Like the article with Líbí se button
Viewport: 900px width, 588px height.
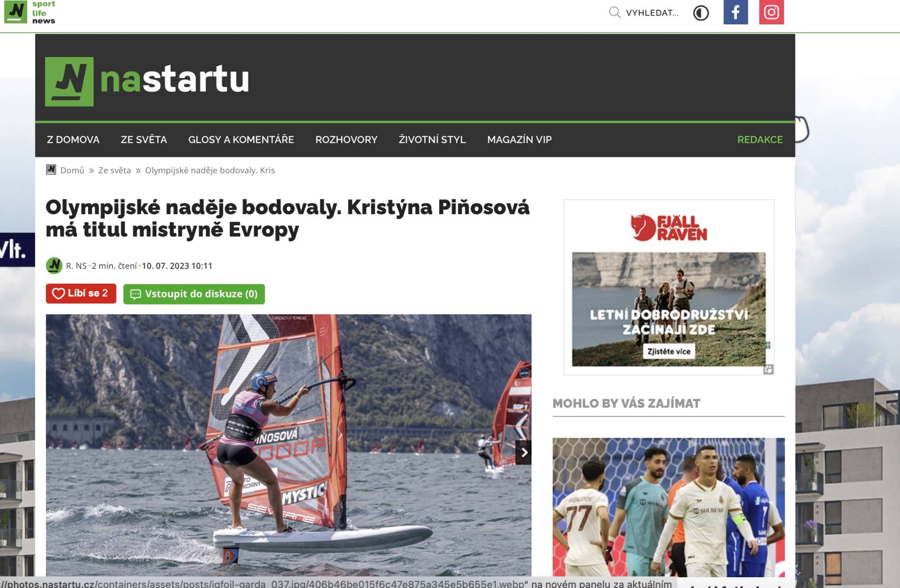coord(81,294)
